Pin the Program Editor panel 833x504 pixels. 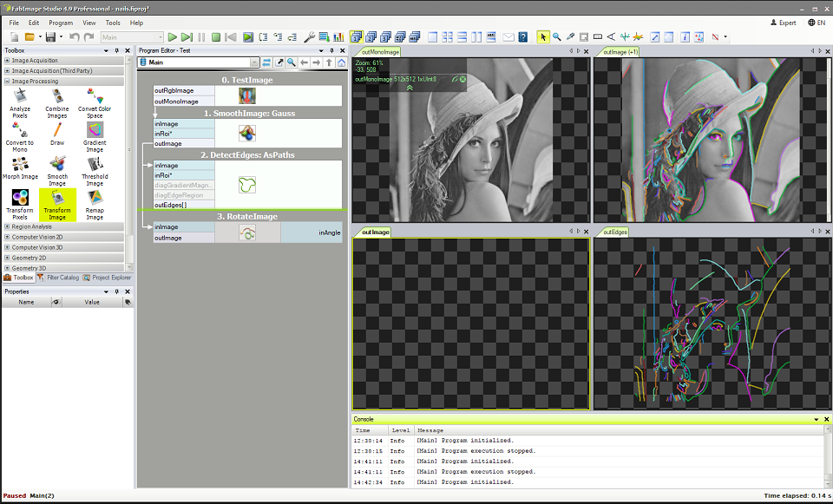click(331, 50)
